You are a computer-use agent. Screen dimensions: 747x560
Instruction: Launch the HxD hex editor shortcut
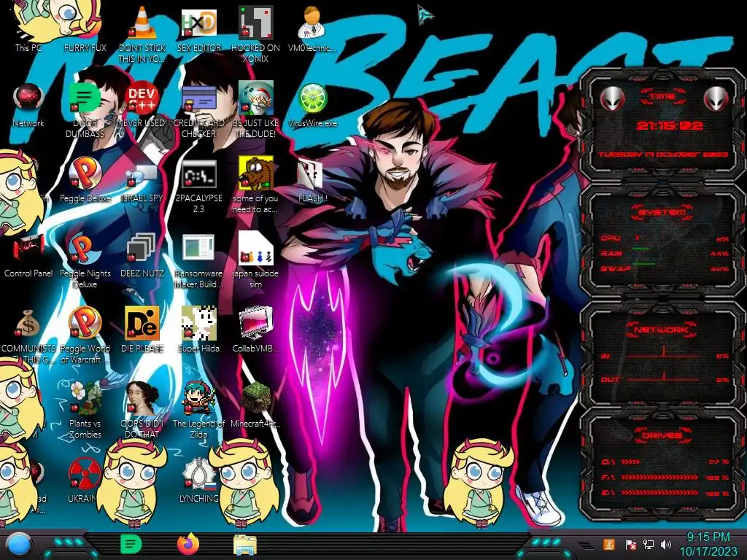pyautogui.click(x=199, y=23)
